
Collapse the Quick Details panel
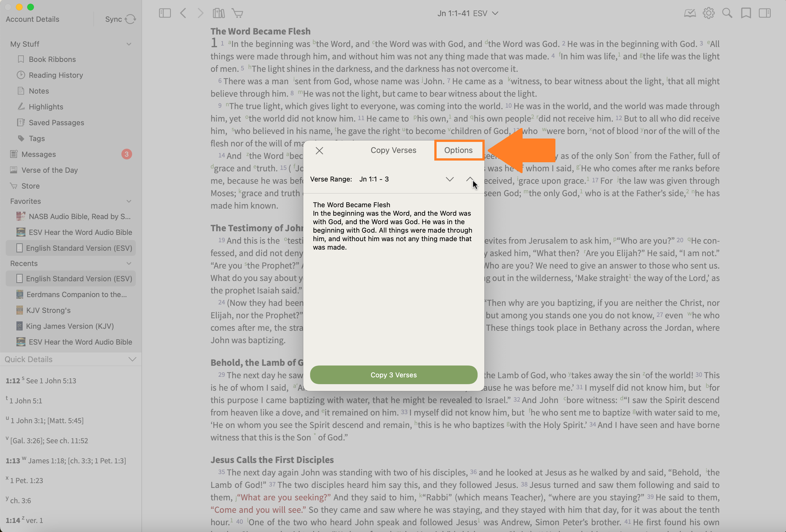(132, 359)
